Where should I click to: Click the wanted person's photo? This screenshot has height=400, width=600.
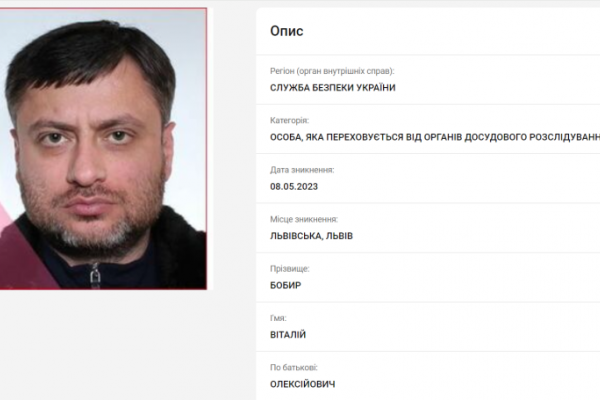click(x=103, y=149)
